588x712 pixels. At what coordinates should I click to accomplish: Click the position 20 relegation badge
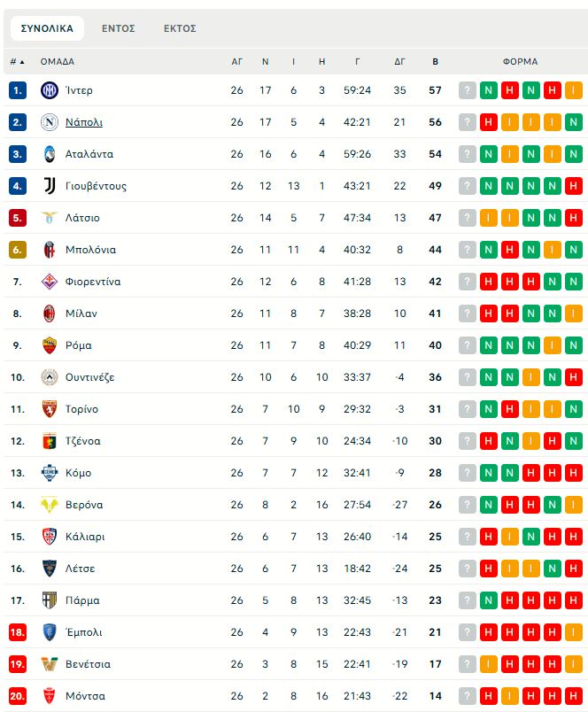(18, 696)
